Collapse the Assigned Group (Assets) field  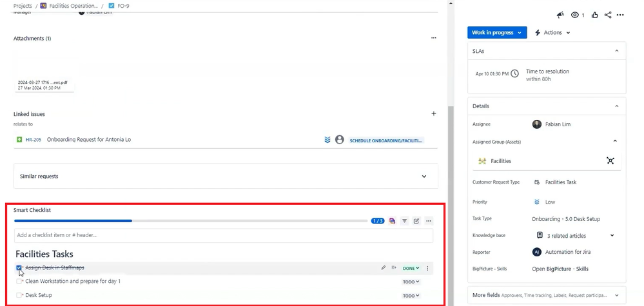pos(615,141)
